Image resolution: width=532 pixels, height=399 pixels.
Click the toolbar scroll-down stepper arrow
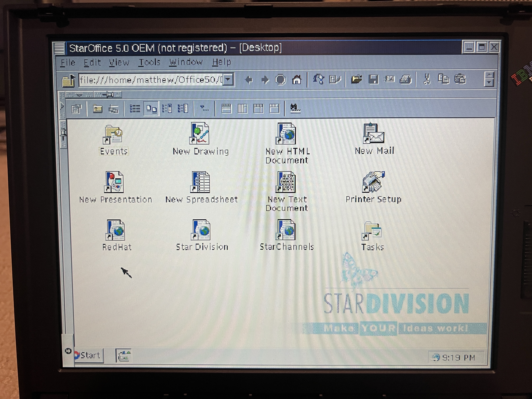[x=489, y=82]
